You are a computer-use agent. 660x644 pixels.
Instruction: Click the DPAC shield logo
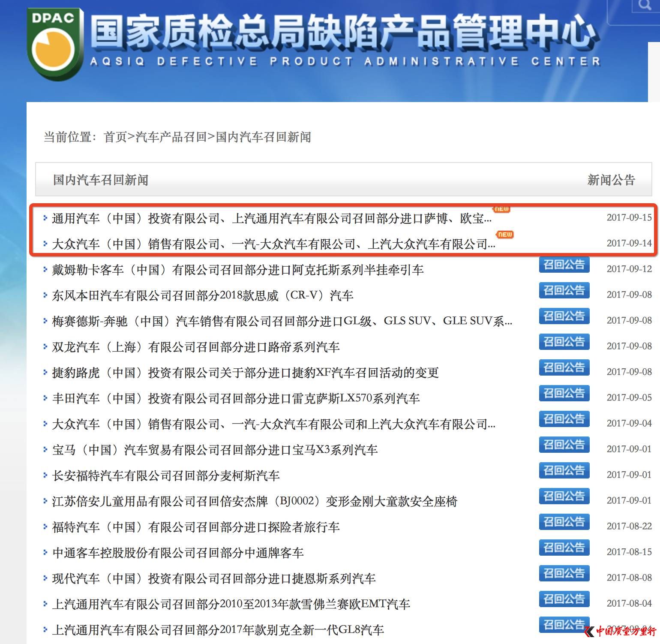pyautogui.click(x=54, y=44)
